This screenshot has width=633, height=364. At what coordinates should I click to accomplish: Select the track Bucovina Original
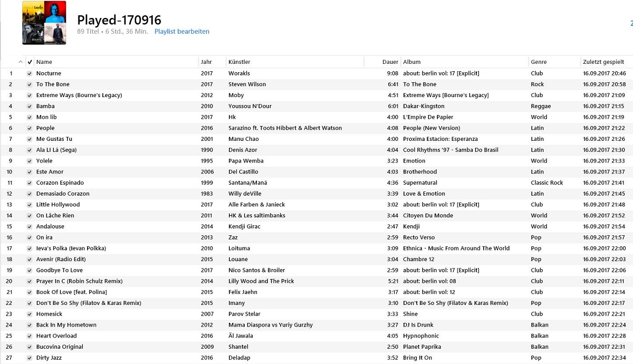(x=60, y=347)
